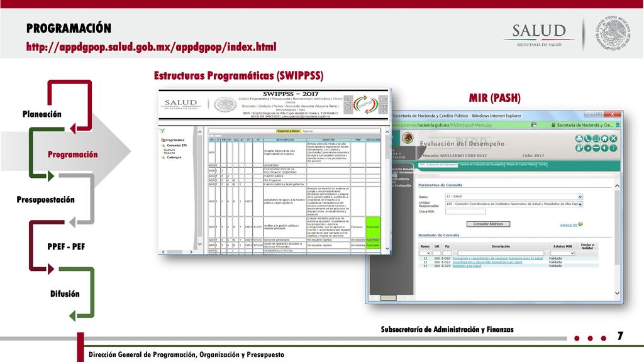Click the Estatus MIR column header
This screenshot has height=362, width=644.
(563, 246)
